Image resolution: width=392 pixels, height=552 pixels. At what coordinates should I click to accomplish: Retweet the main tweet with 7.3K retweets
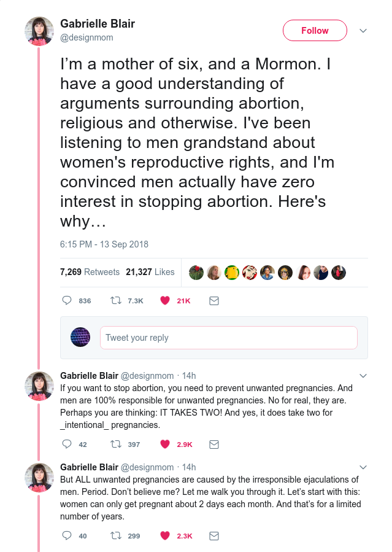coord(115,301)
